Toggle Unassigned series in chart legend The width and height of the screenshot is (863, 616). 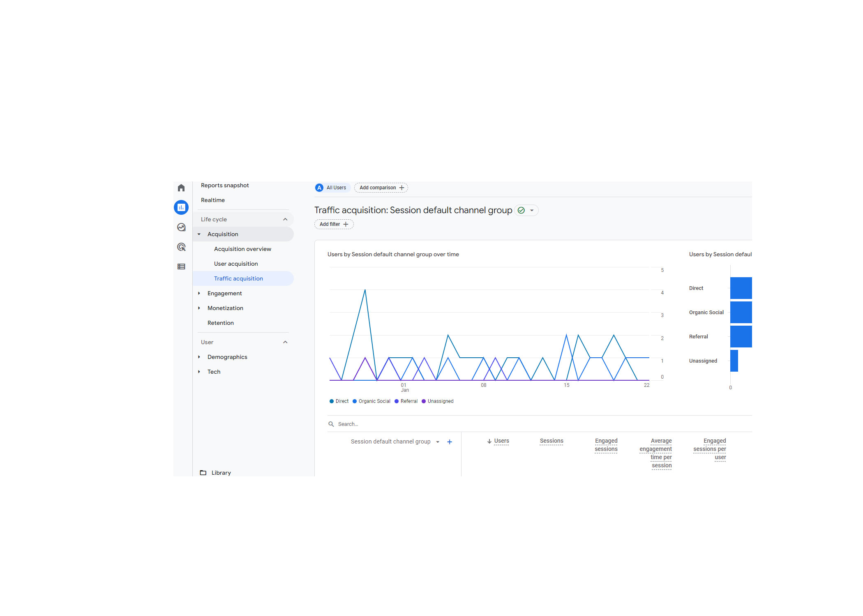[438, 401]
